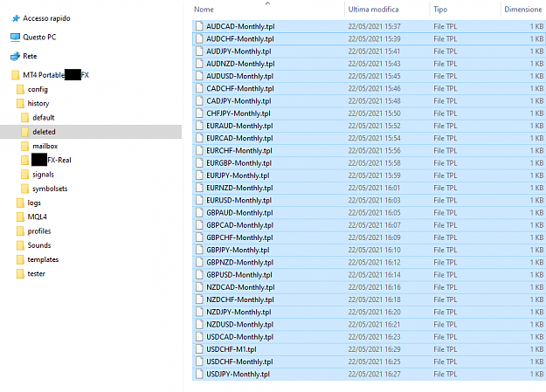Select Questo PC in the sidebar
This screenshot has width=546, height=392.
[x=39, y=38]
